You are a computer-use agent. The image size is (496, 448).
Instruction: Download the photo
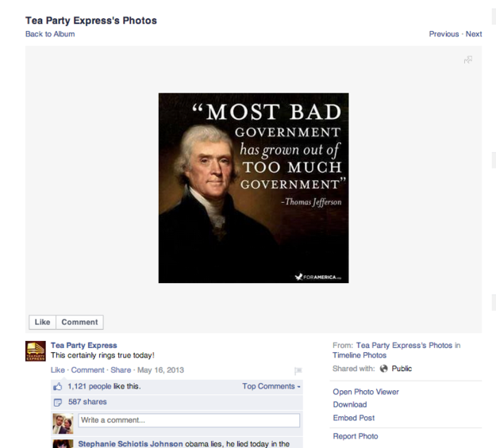tap(350, 404)
